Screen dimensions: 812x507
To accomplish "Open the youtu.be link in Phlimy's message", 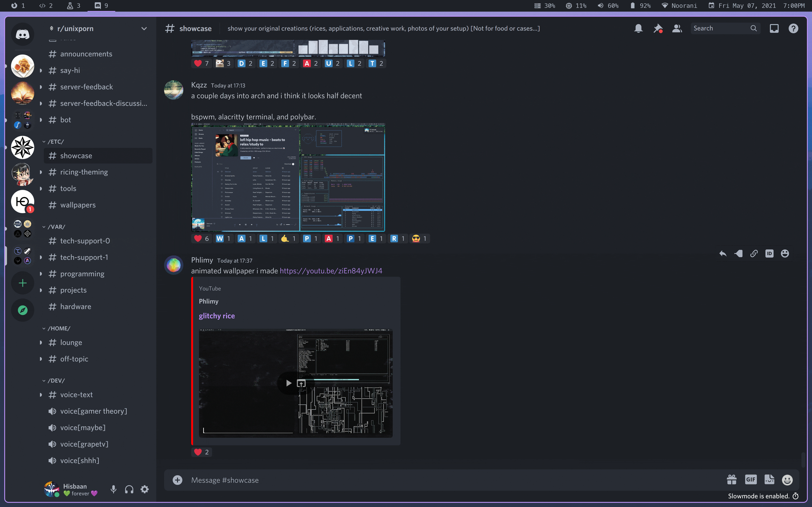I will [x=331, y=271].
